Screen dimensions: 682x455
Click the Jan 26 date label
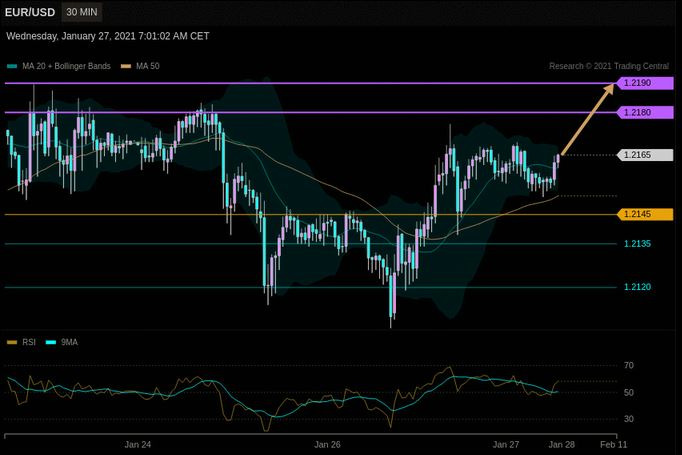(x=328, y=445)
